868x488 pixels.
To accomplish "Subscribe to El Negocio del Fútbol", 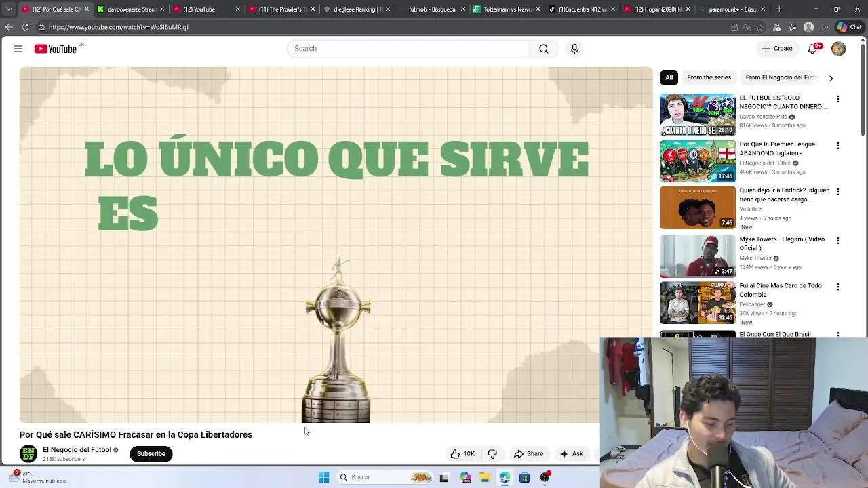I will point(151,454).
